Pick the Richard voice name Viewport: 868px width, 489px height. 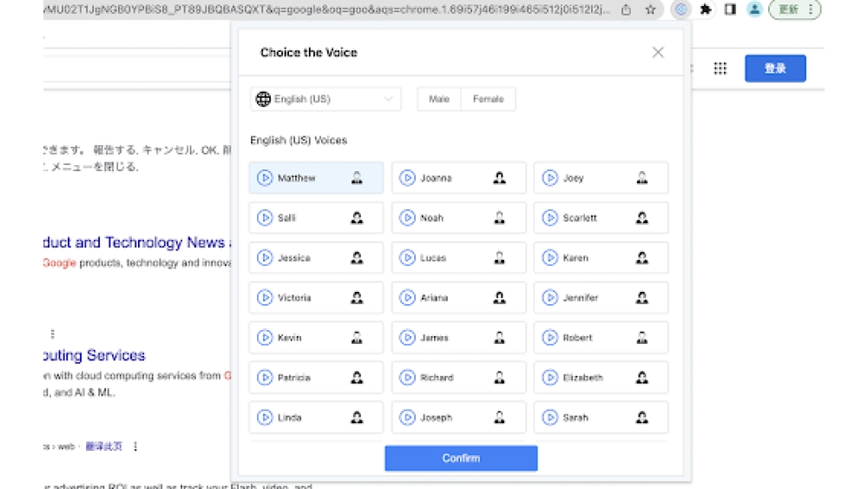click(437, 377)
